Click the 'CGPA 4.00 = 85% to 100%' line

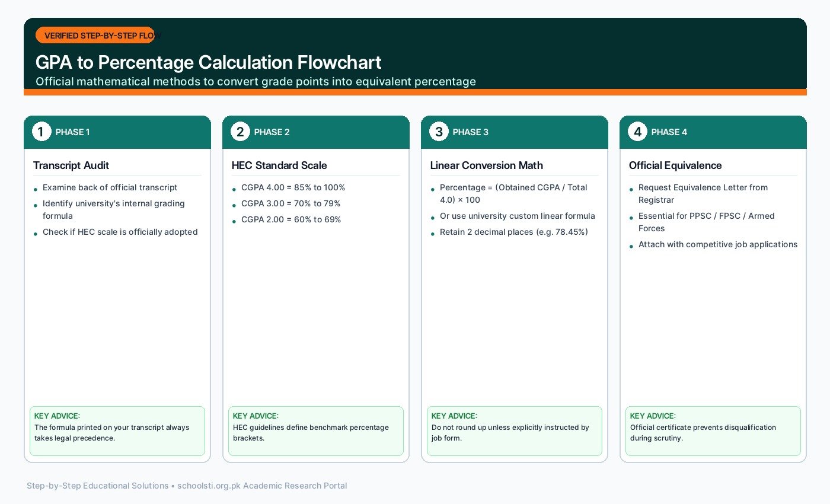(x=293, y=187)
